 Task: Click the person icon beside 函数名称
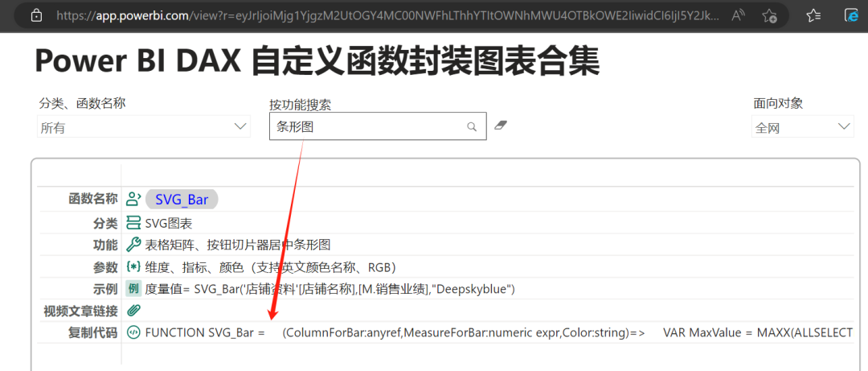coord(133,199)
